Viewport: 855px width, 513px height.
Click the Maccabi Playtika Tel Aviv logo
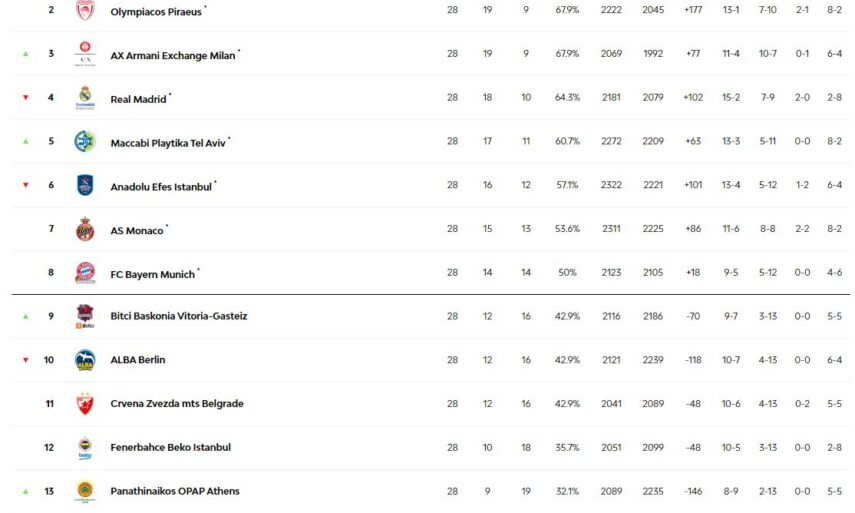click(x=85, y=142)
